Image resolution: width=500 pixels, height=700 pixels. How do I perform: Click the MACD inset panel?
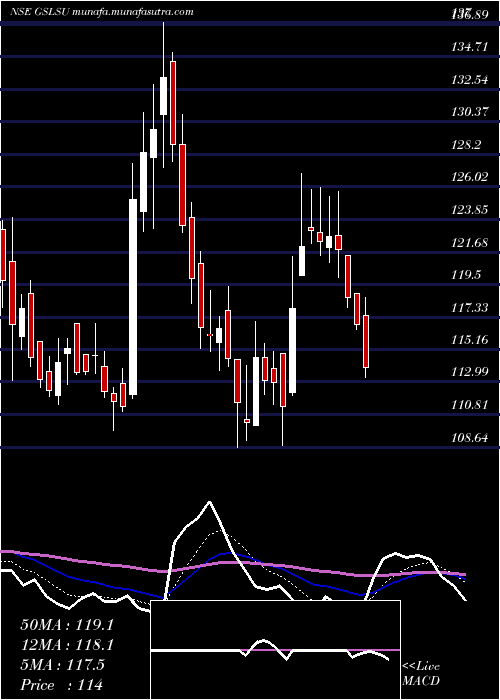point(275,650)
